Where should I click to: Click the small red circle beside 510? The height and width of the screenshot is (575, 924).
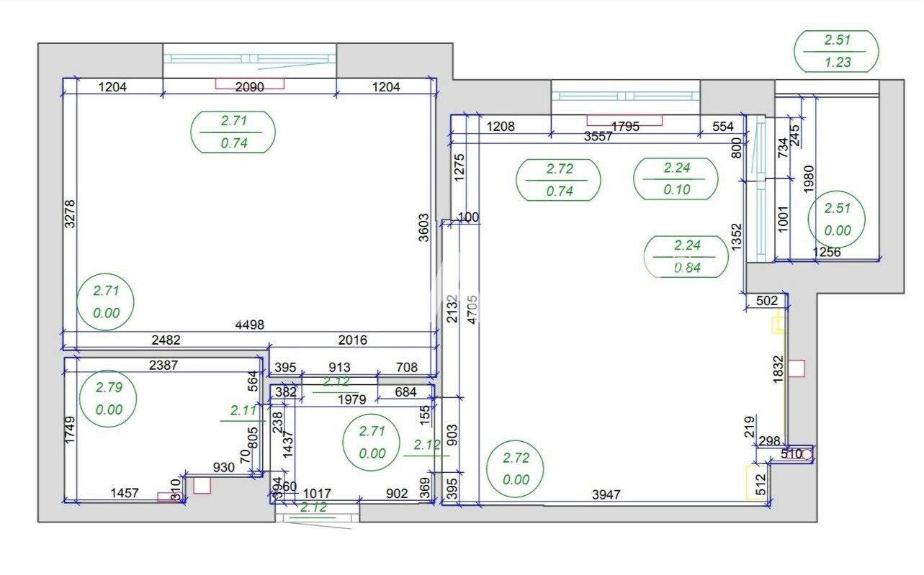coord(807,455)
